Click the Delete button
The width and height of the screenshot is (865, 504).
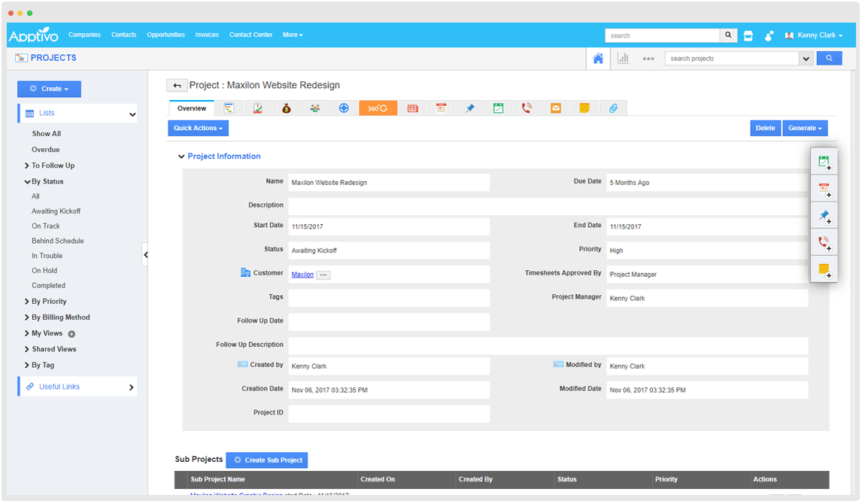(x=765, y=129)
